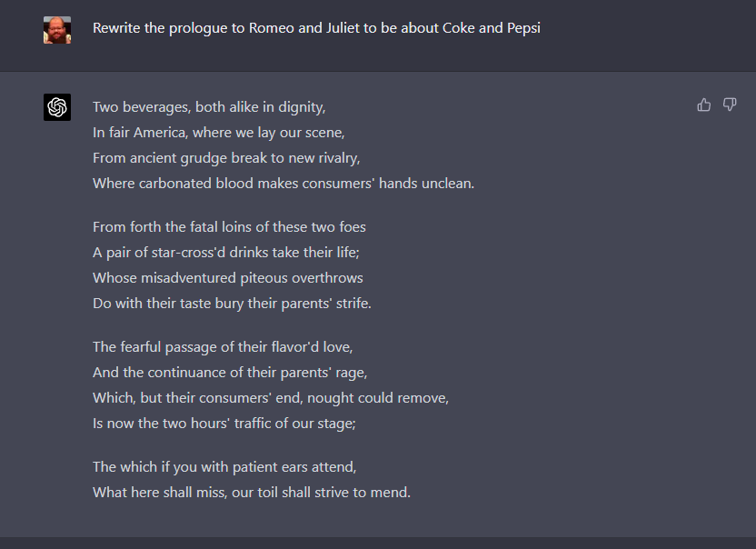Click the word "Pepsi" in the user prompt
The image size is (756, 549).
tap(523, 28)
